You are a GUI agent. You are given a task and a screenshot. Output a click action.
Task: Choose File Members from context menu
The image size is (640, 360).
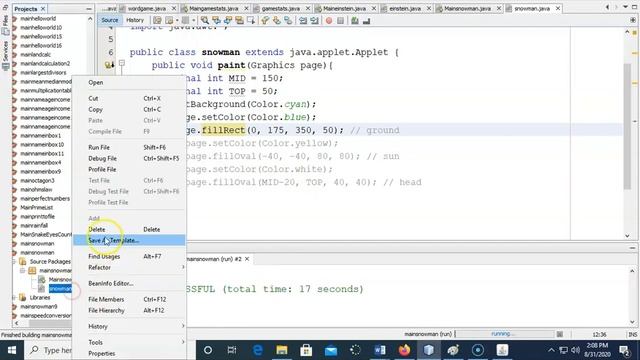pos(129,299)
